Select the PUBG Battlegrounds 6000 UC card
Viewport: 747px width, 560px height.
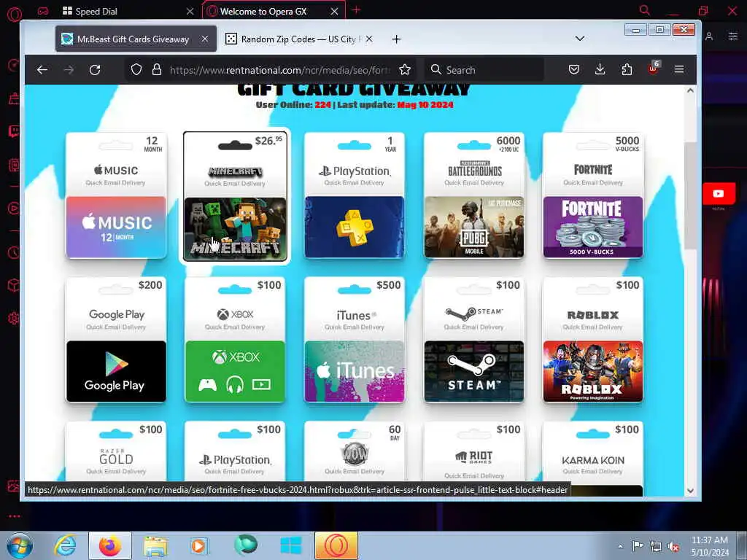(474, 195)
